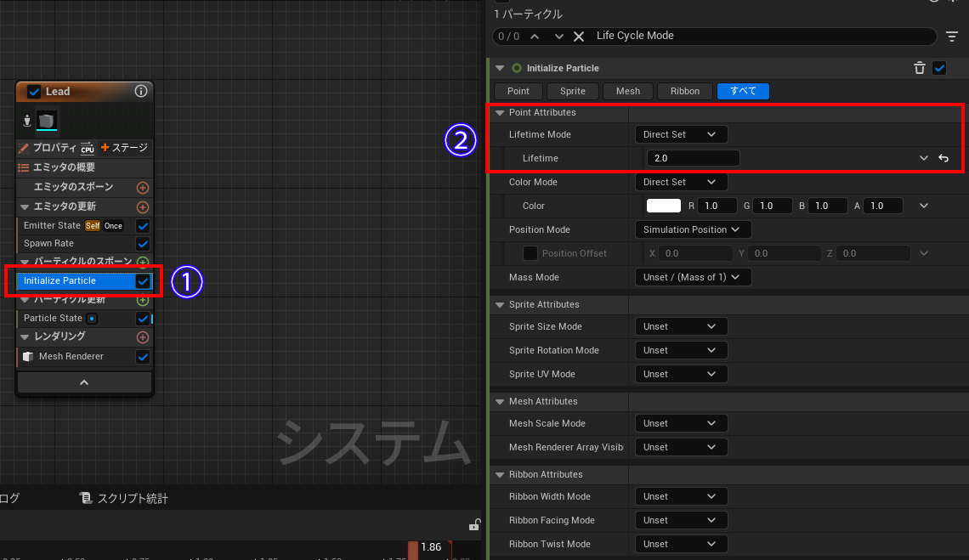
Task: Open the Sprite Size Mode dropdown
Action: 680,326
